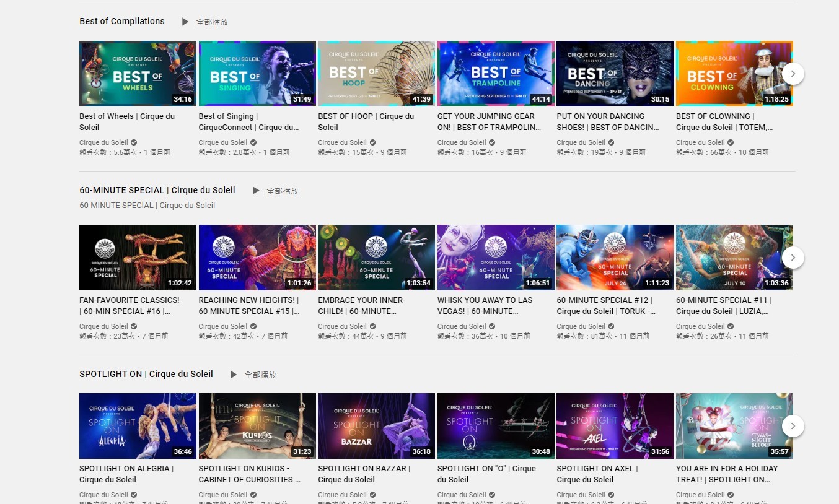Click the 'REACHING NEW HEIGHTS!' video title
Image resolution: width=839 pixels, height=504 pixels.
tap(249, 305)
